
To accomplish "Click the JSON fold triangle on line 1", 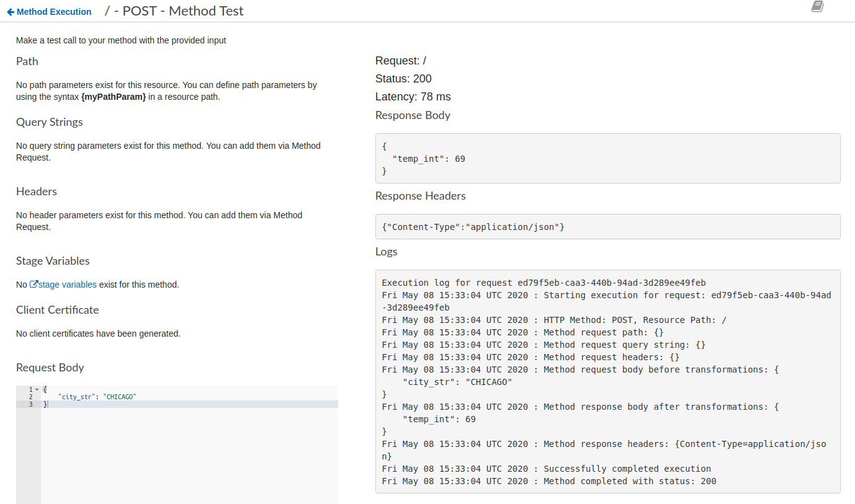I will 37,389.
